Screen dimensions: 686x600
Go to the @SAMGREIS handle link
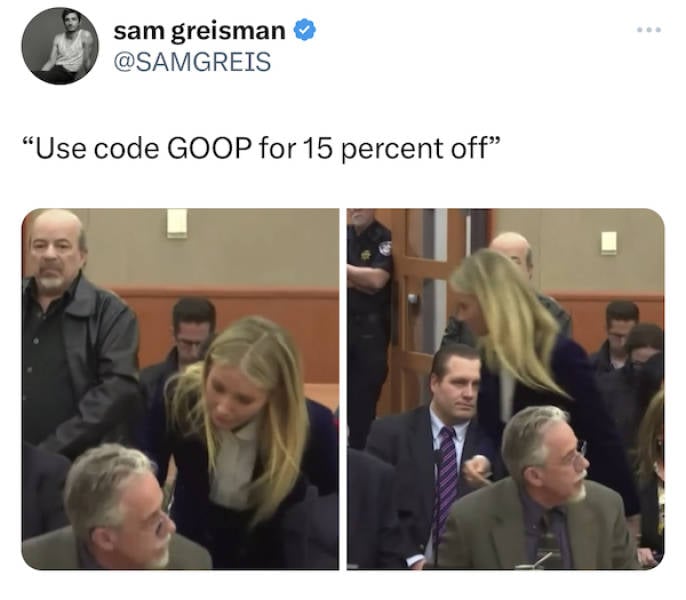click(192, 62)
